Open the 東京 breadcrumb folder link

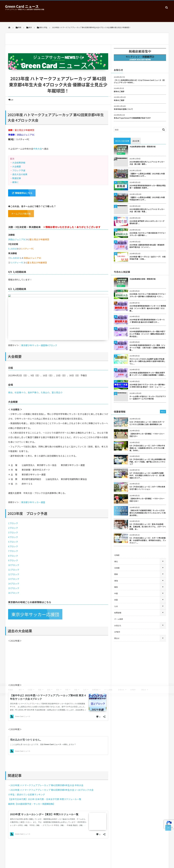[29, 28]
